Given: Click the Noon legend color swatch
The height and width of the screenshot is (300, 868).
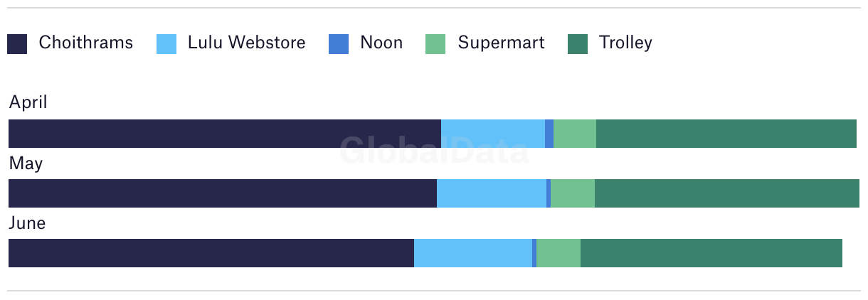Looking at the screenshot, I should tap(339, 44).
